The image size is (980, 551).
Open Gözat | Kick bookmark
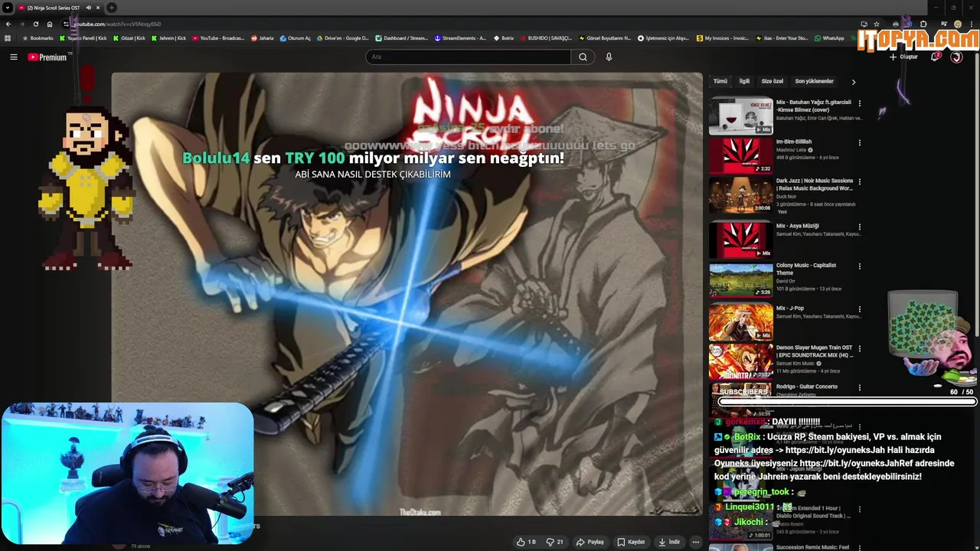click(129, 38)
